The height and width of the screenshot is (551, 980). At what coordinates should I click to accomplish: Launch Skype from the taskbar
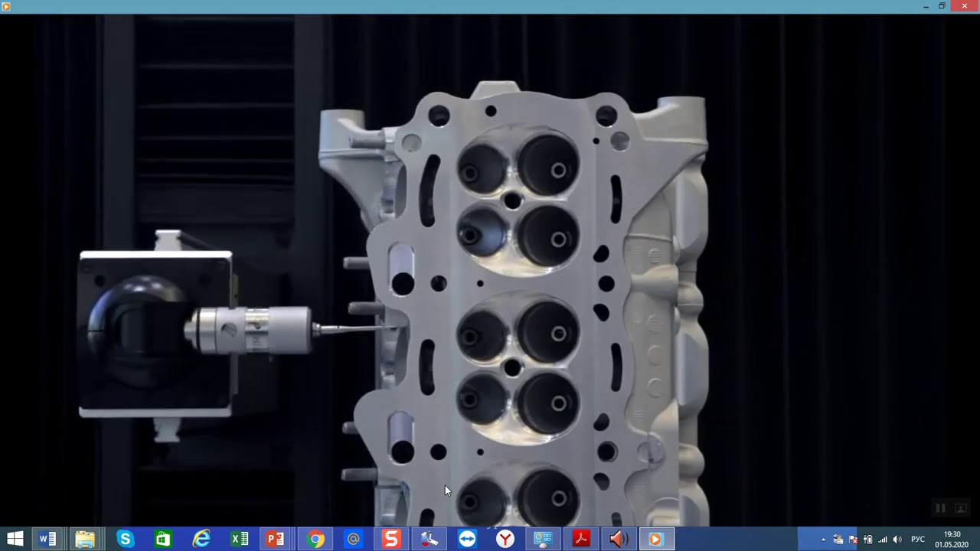(x=125, y=540)
